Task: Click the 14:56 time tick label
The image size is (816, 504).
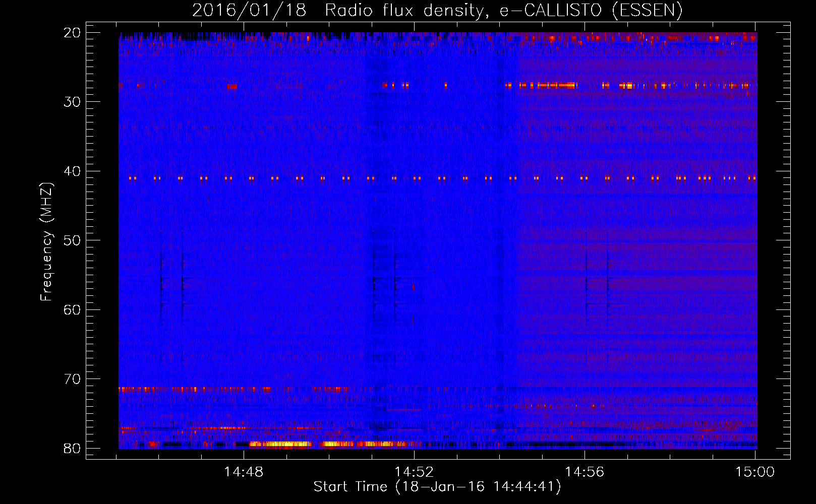Action: click(585, 472)
